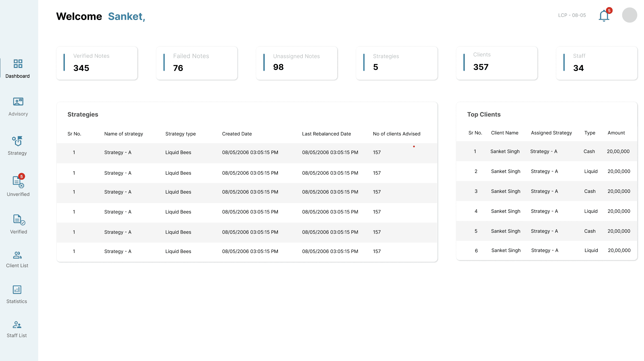Open the Verified Notes 345 card

pos(97,63)
